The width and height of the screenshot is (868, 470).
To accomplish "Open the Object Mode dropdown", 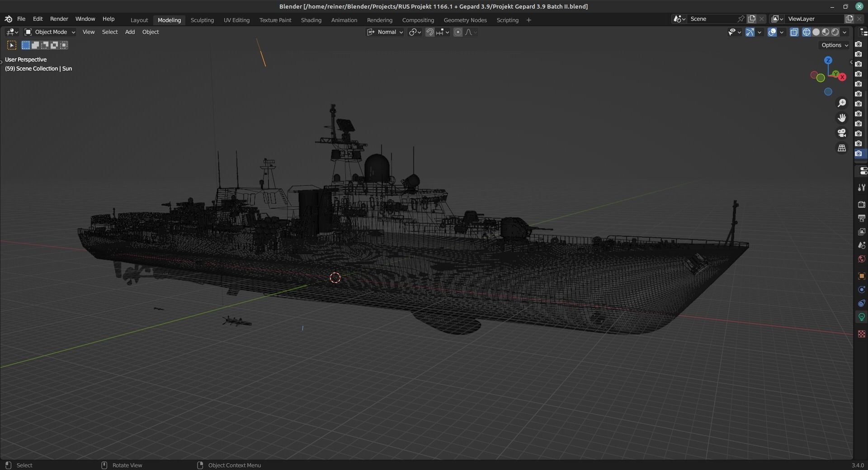I will click(49, 32).
